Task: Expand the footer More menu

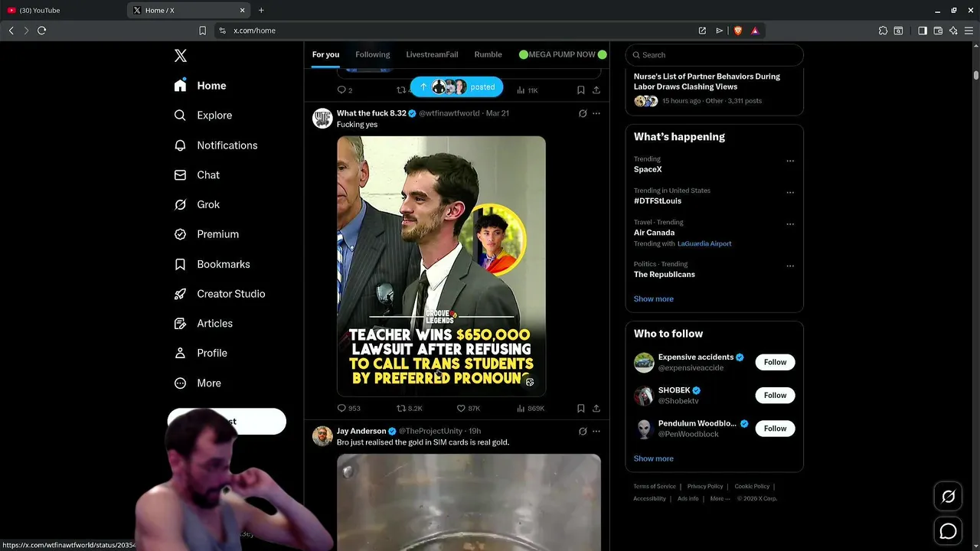Action: 720,499
